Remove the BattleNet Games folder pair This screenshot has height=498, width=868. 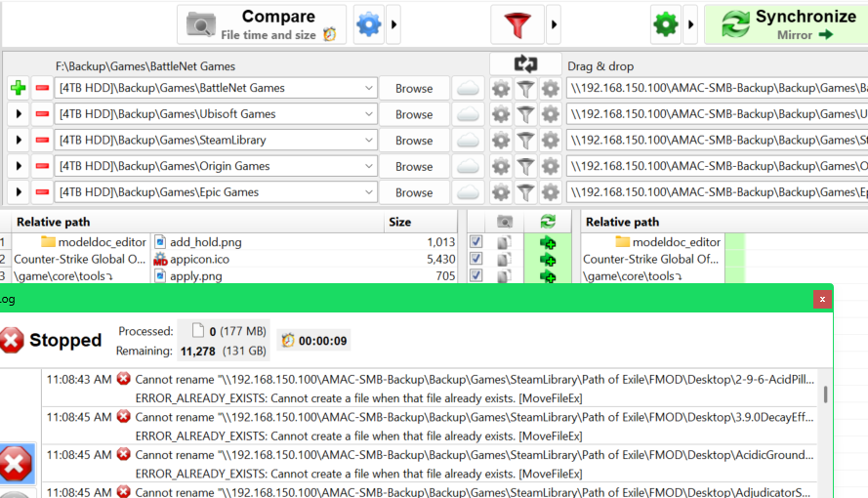click(42, 88)
